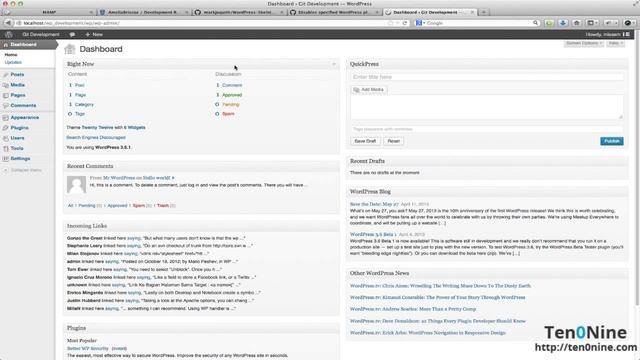640x360 pixels.
Task: Click the QuickPress content text area
Action: pos(487,107)
